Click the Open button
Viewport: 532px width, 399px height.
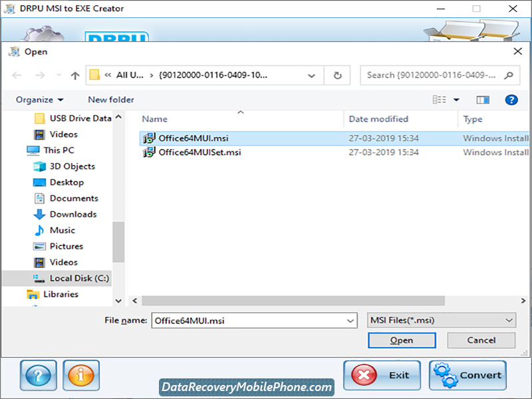tap(402, 340)
